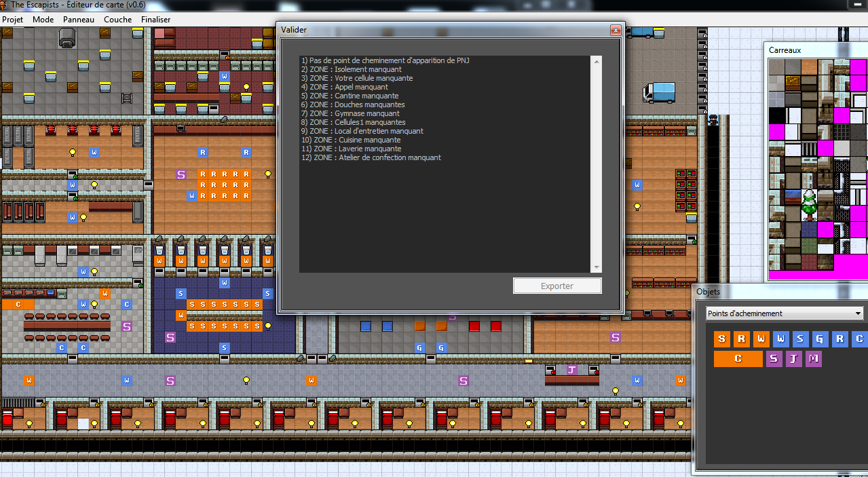Click the purple S beside orange R block

point(181,174)
